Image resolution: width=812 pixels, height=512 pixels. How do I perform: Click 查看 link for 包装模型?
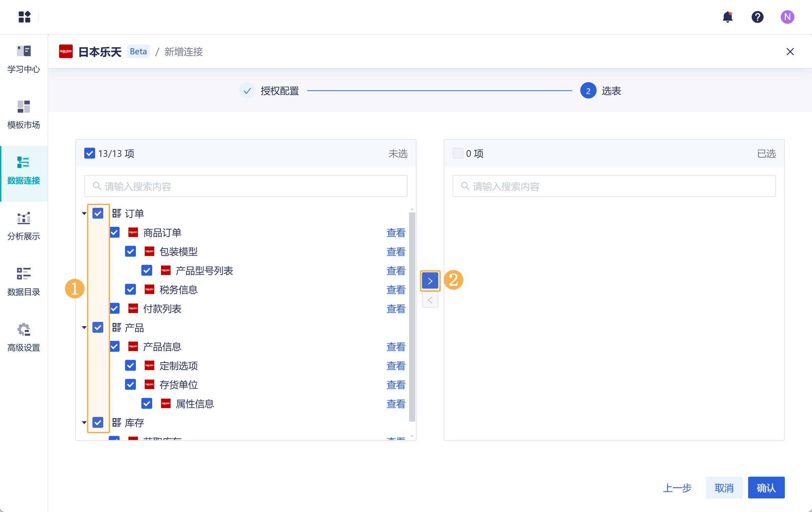[396, 252]
